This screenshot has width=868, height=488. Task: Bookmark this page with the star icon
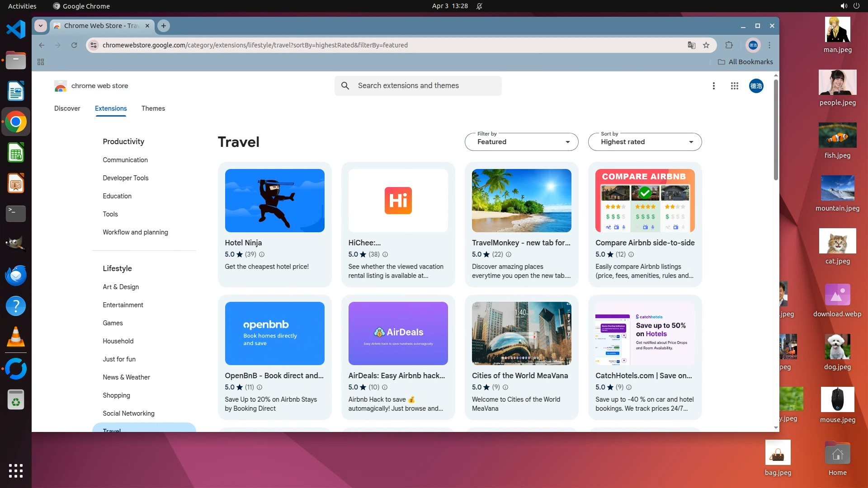tap(706, 45)
